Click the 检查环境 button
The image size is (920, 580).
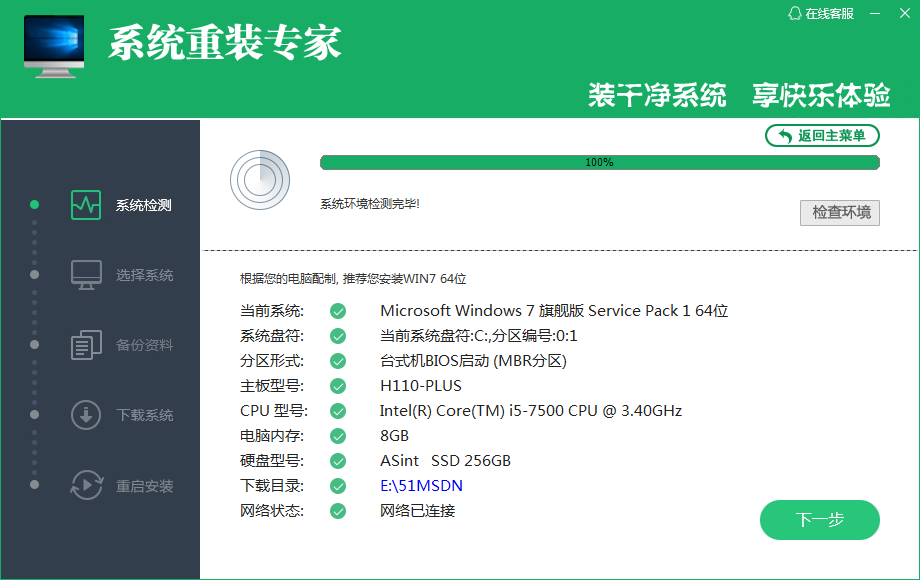click(x=840, y=212)
